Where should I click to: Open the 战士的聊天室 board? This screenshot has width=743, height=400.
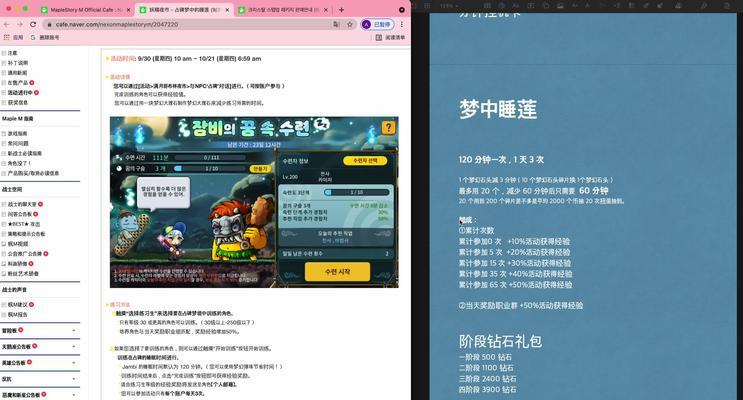pos(22,204)
